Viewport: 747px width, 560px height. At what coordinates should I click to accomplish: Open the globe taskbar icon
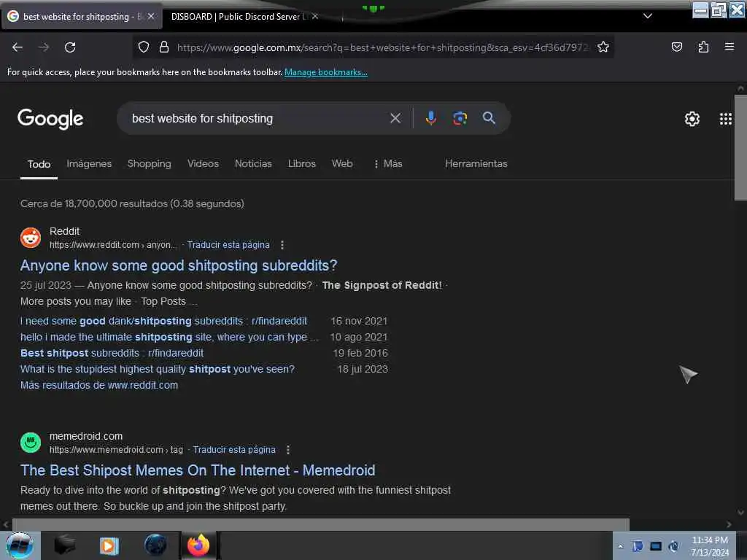155,545
